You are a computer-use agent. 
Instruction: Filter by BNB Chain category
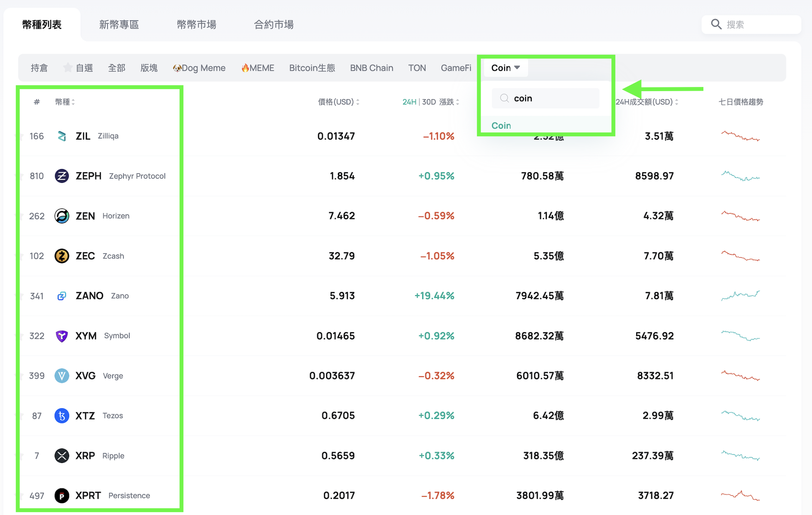(x=372, y=68)
